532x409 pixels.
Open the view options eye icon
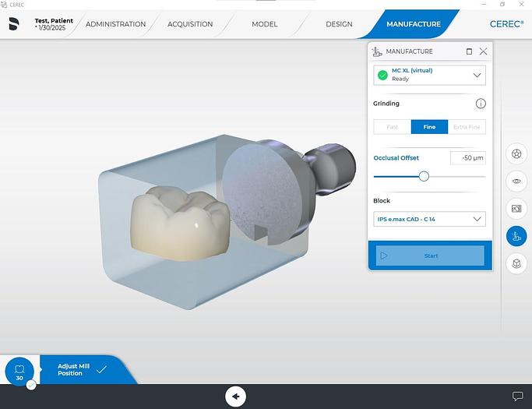(515, 182)
